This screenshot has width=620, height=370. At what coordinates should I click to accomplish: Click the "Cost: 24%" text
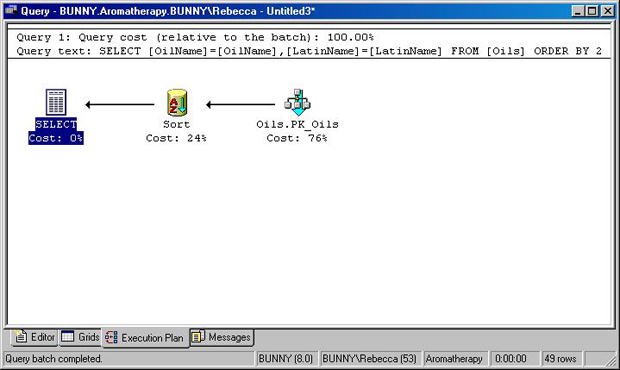(176, 138)
